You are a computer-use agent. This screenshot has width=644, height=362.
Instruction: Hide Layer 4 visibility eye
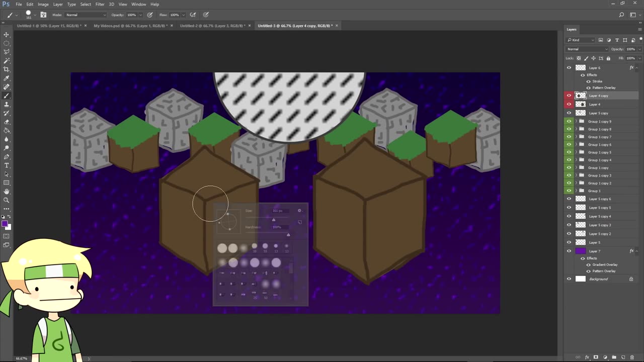click(569, 104)
